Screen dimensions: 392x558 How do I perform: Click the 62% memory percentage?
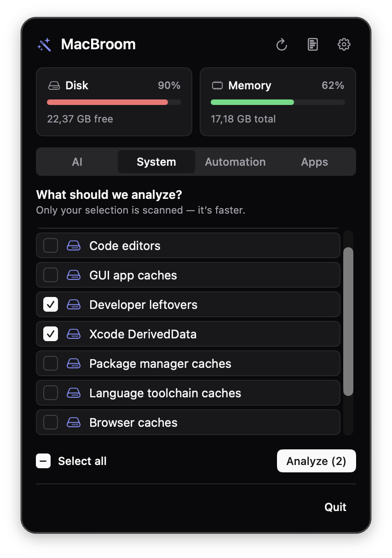coord(333,86)
